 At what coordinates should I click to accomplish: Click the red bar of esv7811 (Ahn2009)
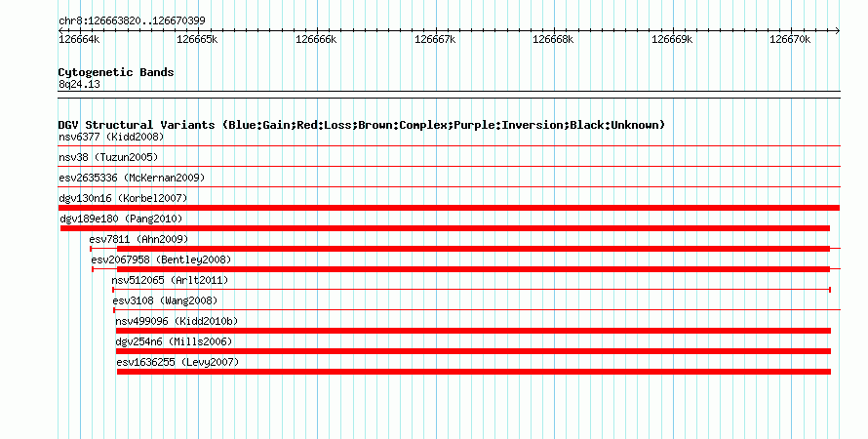tap(473, 249)
